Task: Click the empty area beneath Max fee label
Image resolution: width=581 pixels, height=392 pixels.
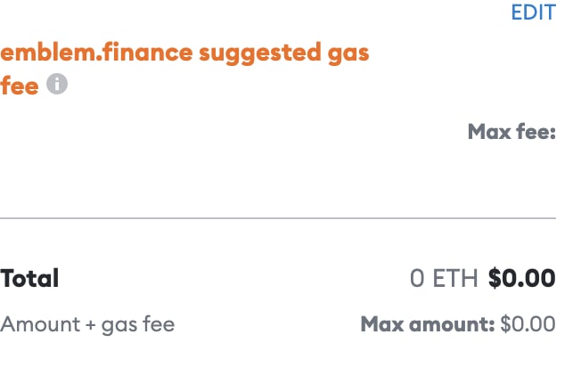Action: point(511,174)
